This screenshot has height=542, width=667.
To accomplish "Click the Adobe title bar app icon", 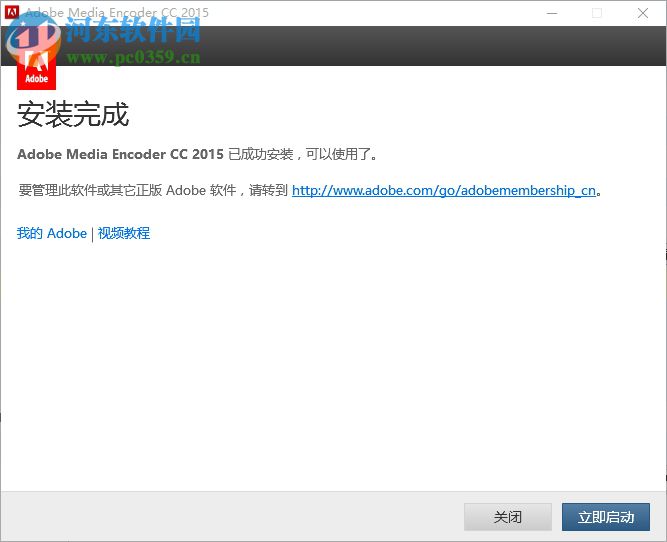I will pos(11,12).
